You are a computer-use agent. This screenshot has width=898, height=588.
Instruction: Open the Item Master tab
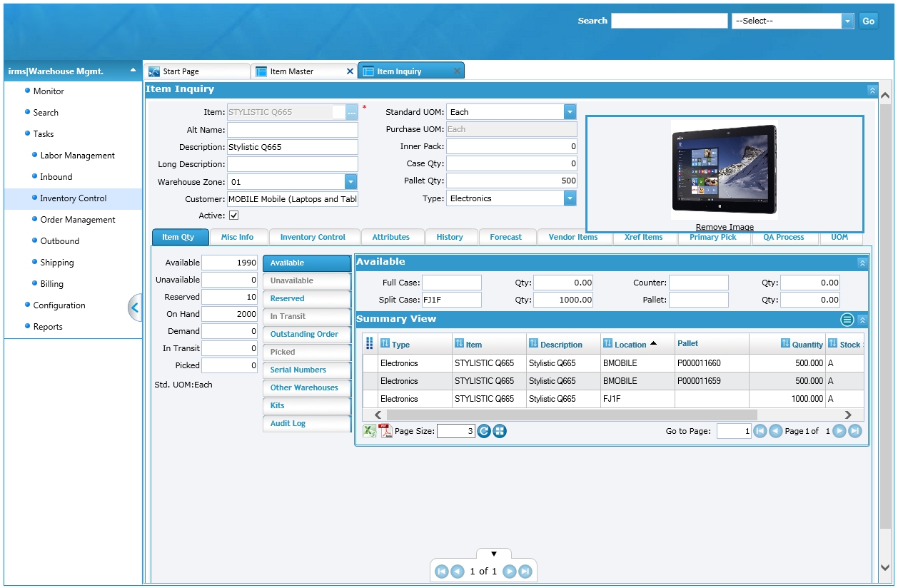pyautogui.click(x=291, y=71)
